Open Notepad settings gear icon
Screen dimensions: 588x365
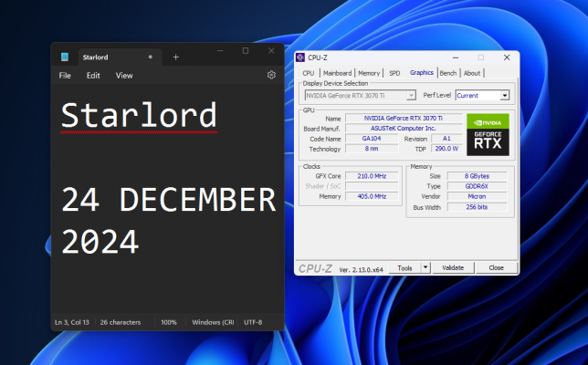point(271,75)
